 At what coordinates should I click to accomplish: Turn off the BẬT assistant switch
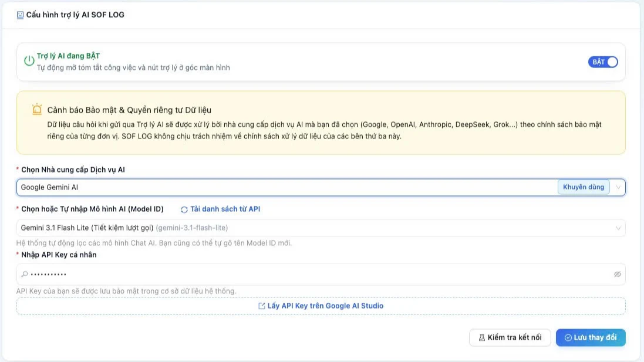[x=603, y=62]
